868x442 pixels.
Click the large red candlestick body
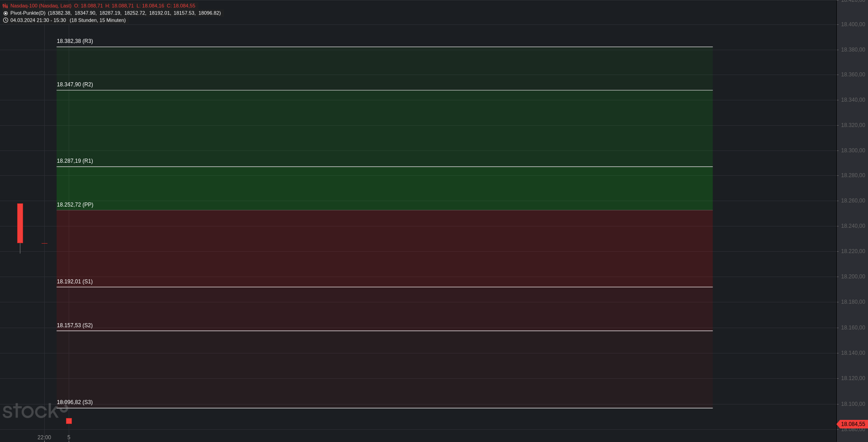pos(20,223)
